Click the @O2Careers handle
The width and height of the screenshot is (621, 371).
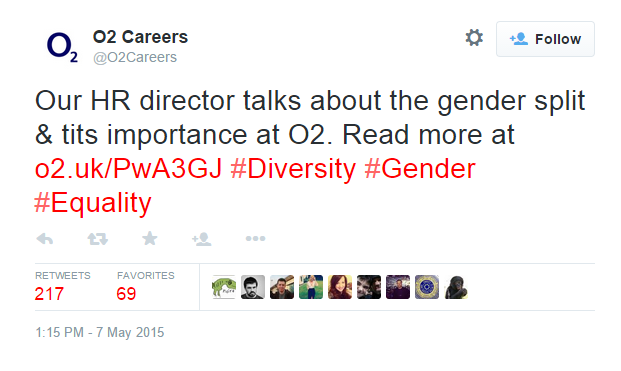tap(135, 57)
